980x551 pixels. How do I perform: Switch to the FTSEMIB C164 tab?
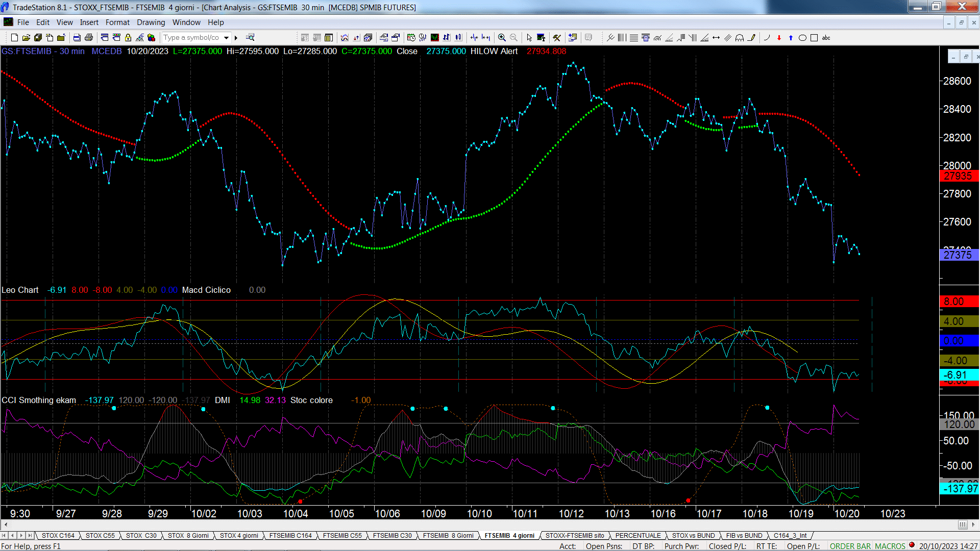coord(290,536)
